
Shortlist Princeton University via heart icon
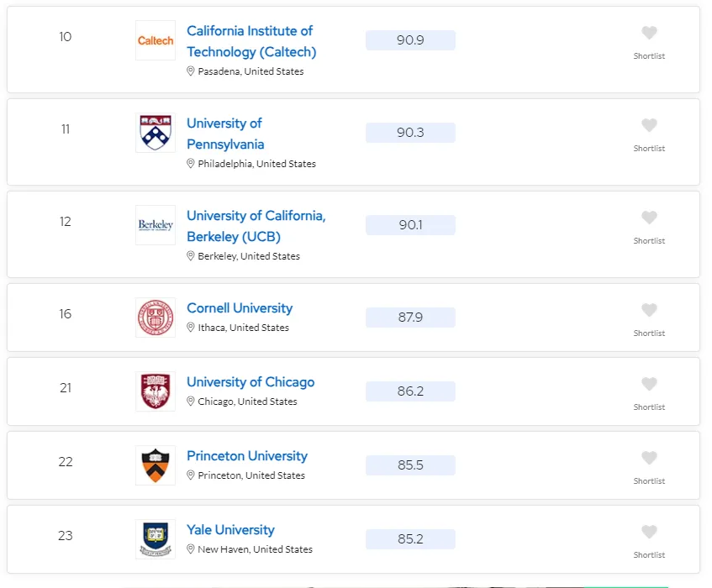649,459
